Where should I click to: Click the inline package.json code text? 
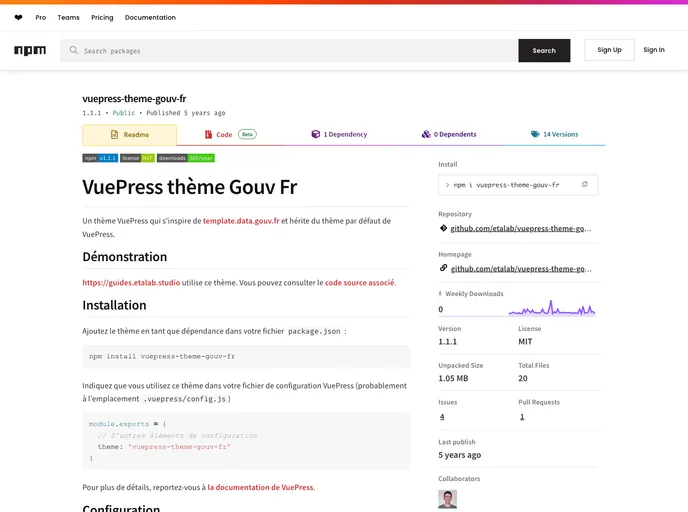click(x=314, y=331)
